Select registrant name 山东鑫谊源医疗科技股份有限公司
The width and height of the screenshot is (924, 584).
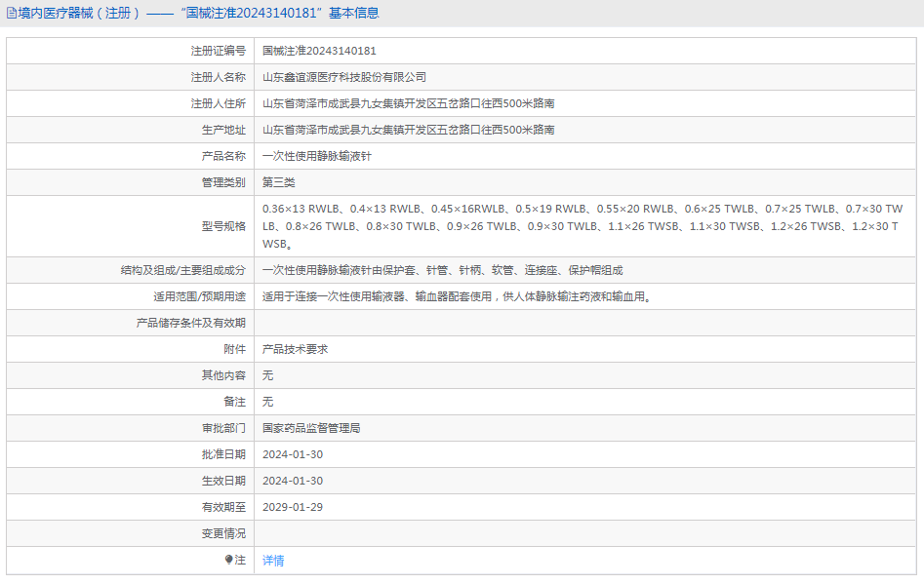pyautogui.click(x=344, y=77)
